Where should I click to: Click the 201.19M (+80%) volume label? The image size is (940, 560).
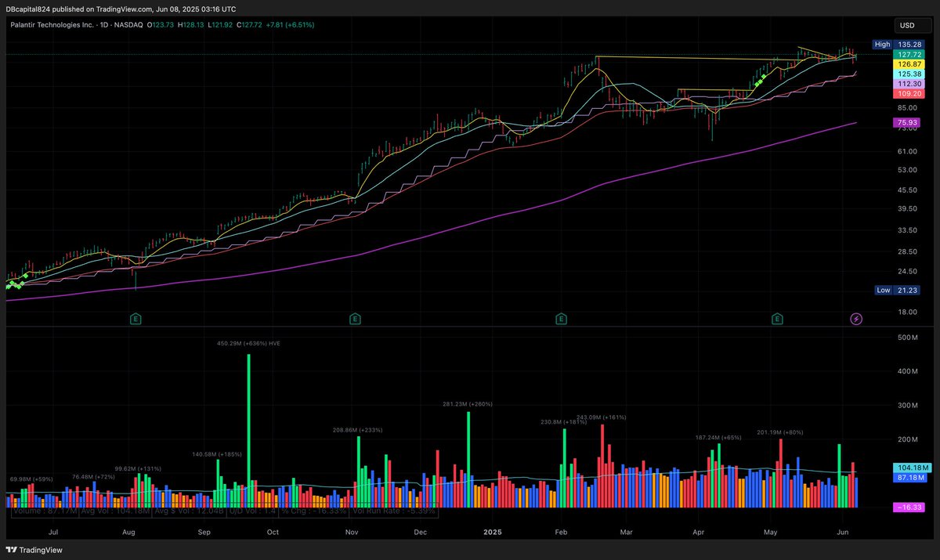tap(780, 432)
